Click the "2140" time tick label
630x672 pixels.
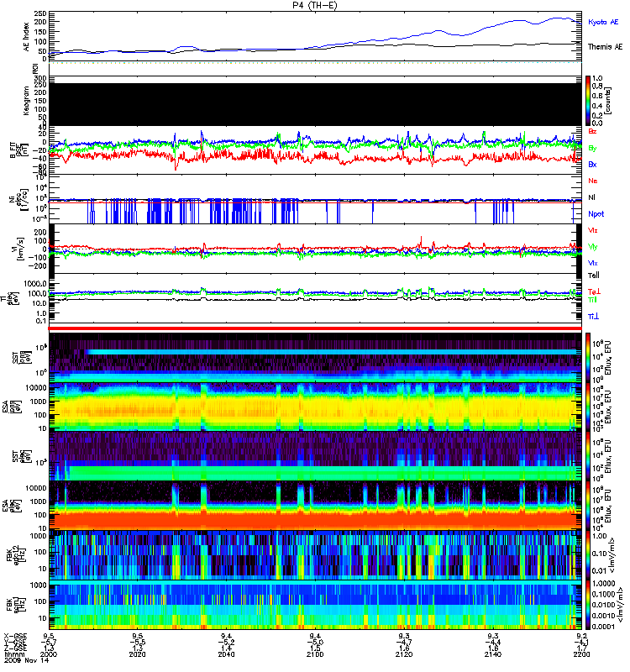[x=493, y=654]
